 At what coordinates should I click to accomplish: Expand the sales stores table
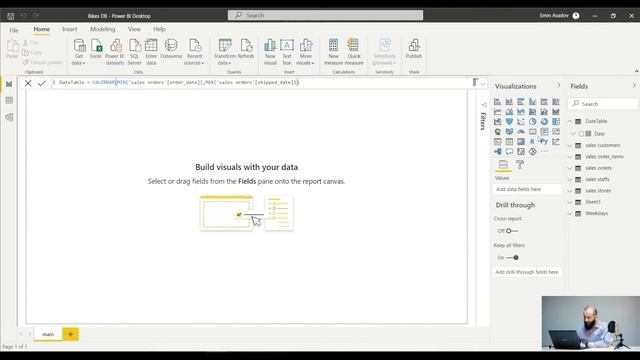click(570, 191)
